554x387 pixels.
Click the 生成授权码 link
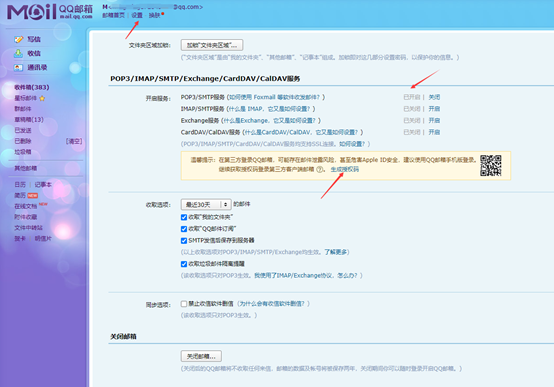coord(344,169)
